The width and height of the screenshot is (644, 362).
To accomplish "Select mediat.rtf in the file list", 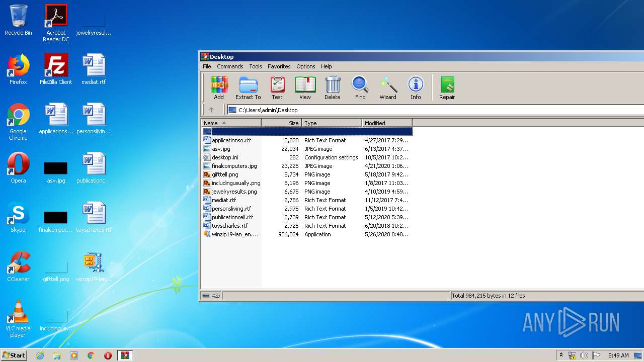I will point(307,200).
